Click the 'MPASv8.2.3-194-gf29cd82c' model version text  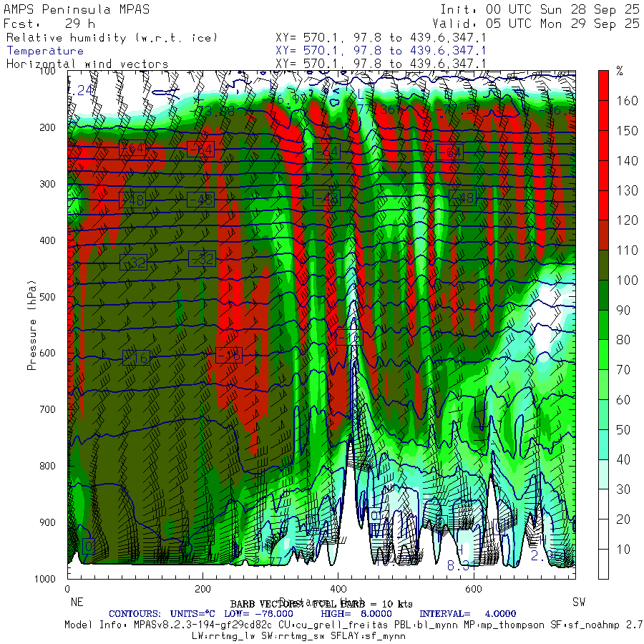click(203, 625)
